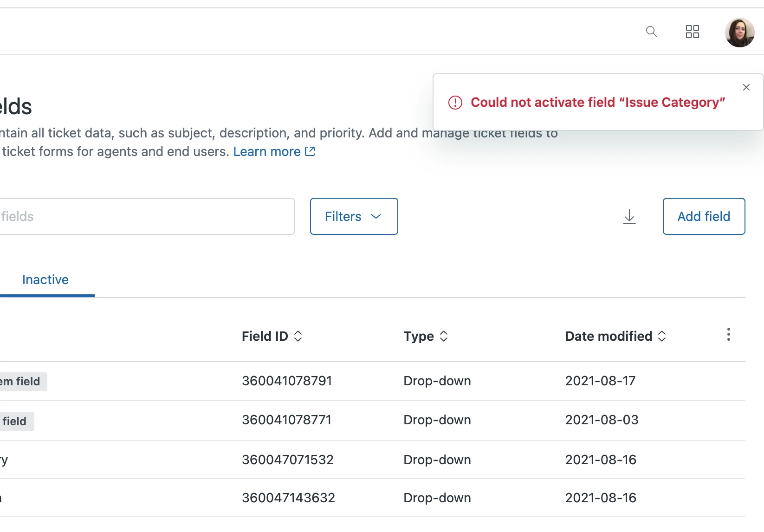The image size is (764, 532).
Task: Expand the Filters dropdown
Action: 354,216
